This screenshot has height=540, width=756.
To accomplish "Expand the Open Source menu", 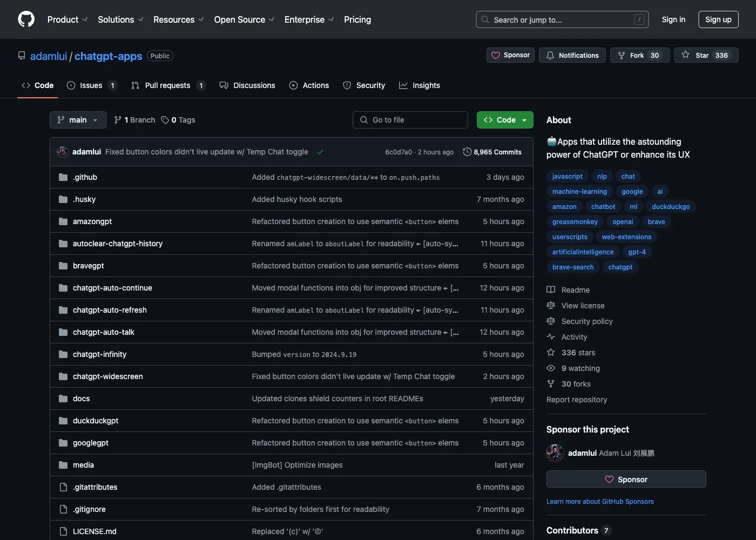I will (244, 19).
